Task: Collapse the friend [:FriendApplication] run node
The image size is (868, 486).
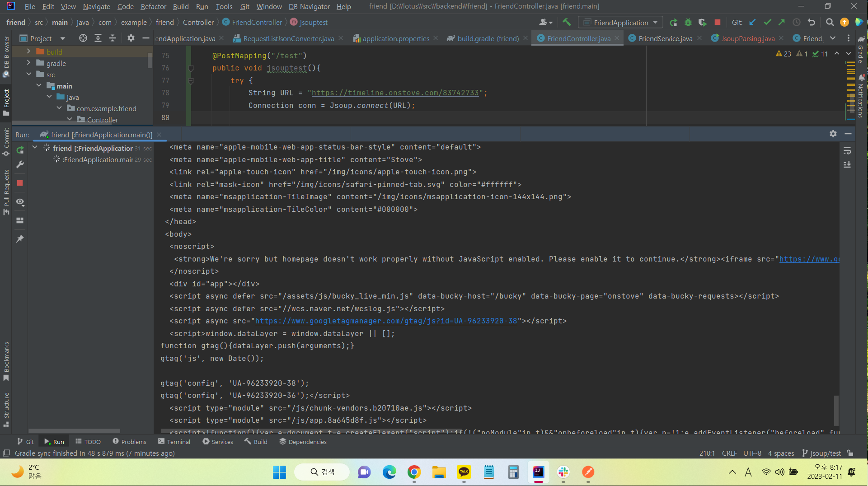Action: pyautogui.click(x=35, y=148)
